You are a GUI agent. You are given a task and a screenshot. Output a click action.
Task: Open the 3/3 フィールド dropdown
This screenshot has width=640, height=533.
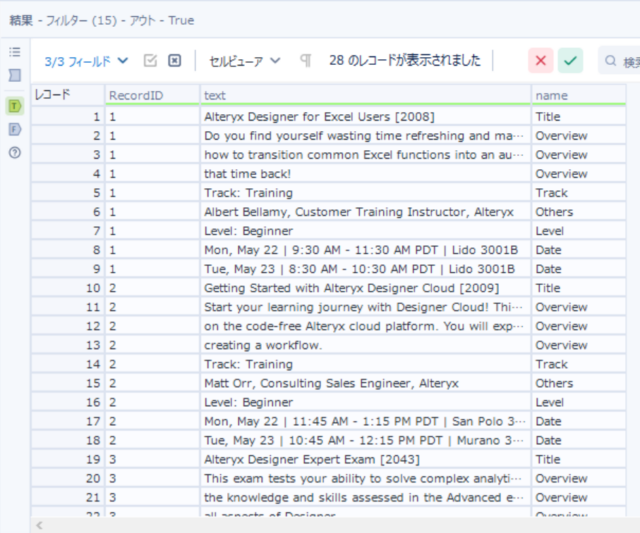86,61
